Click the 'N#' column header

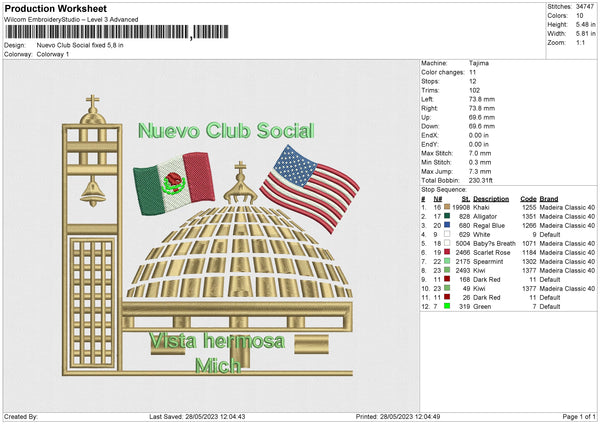pyautogui.click(x=438, y=199)
